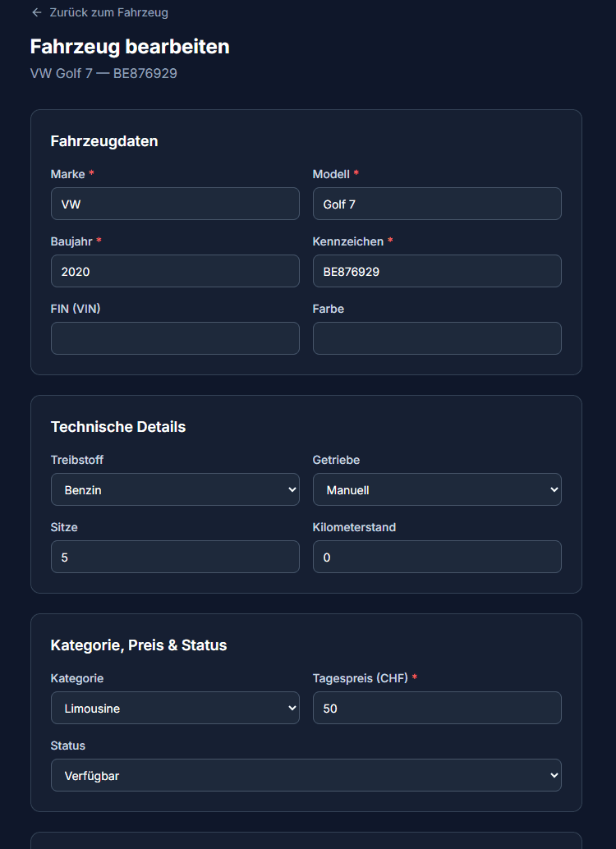Image resolution: width=616 pixels, height=849 pixels.
Task: Click the Sitze number field
Action: (175, 557)
